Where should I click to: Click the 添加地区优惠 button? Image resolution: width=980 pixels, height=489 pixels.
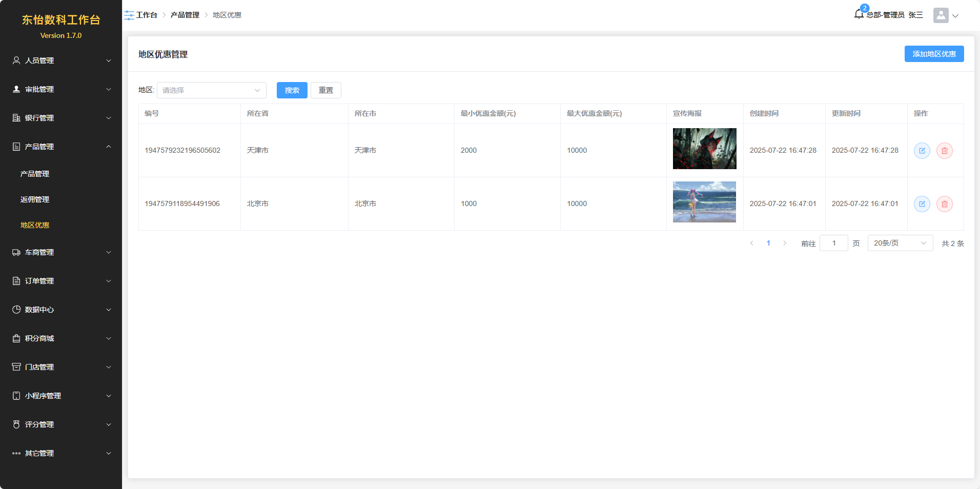(933, 54)
